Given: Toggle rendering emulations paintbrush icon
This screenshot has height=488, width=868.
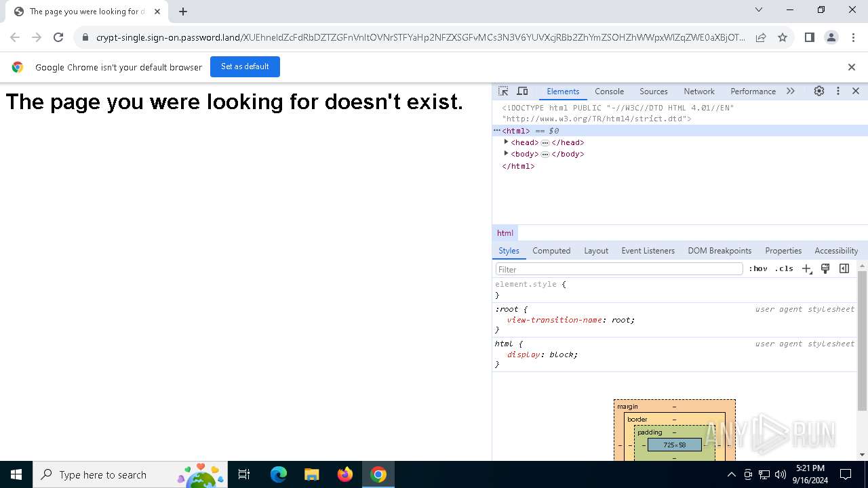Looking at the screenshot, I should [825, 269].
